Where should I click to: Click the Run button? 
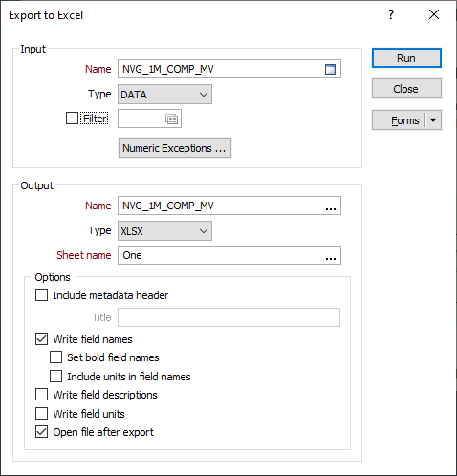tap(406, 58)
